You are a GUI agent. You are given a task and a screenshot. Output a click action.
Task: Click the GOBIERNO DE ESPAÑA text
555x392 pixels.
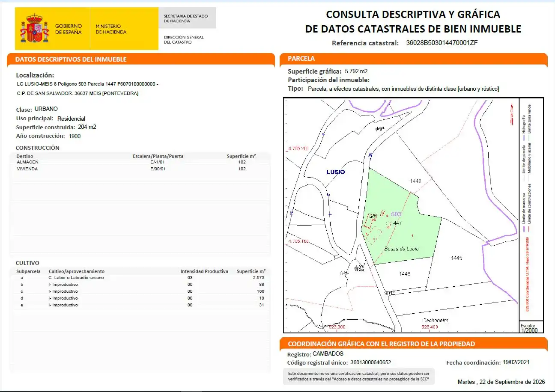pyautogui.click(x=69, y=29)
